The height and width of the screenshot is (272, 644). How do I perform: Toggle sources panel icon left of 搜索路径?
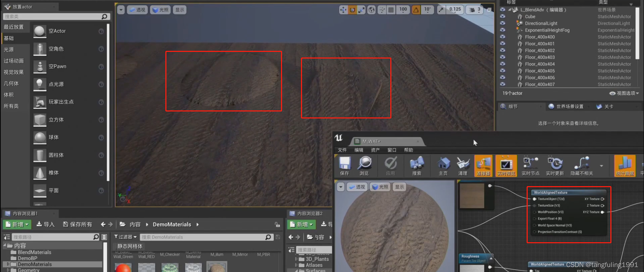[x=7, y=237]
